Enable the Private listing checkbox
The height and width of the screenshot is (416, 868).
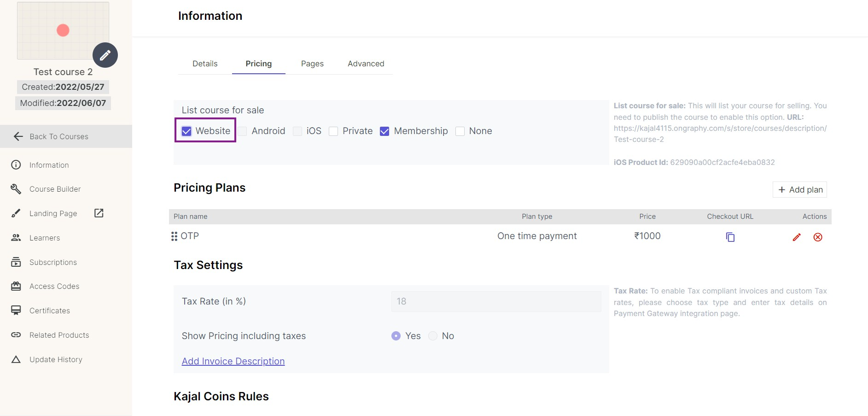tap(333, 131)
